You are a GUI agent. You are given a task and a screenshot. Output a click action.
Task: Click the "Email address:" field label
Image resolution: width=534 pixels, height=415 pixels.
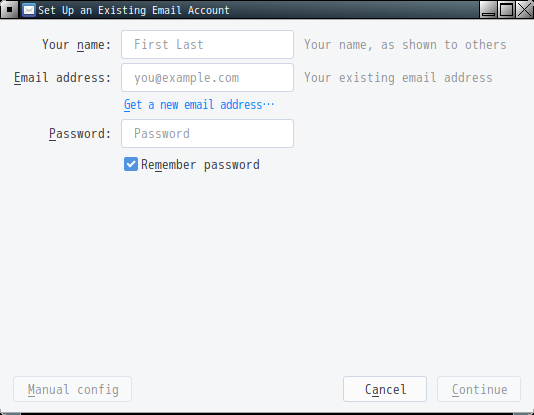click(x=63, y=78)
